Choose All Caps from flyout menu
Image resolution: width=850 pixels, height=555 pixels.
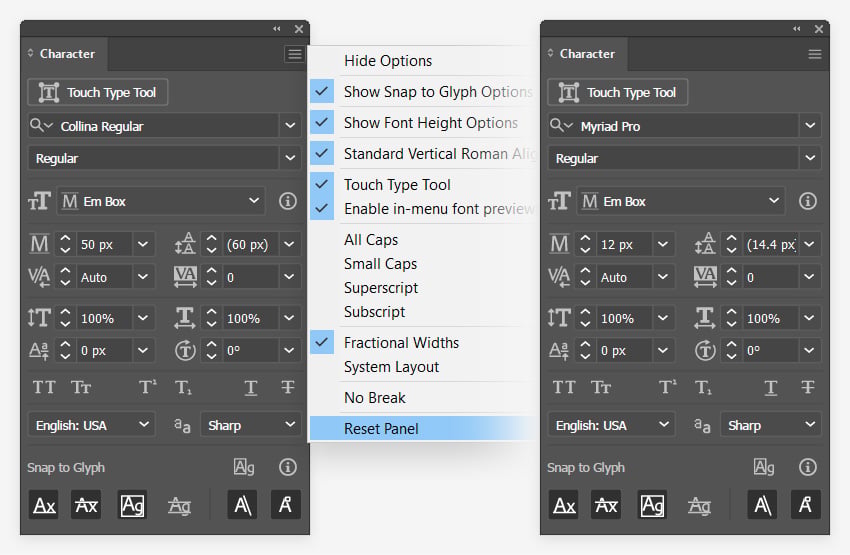pos(423,240)
